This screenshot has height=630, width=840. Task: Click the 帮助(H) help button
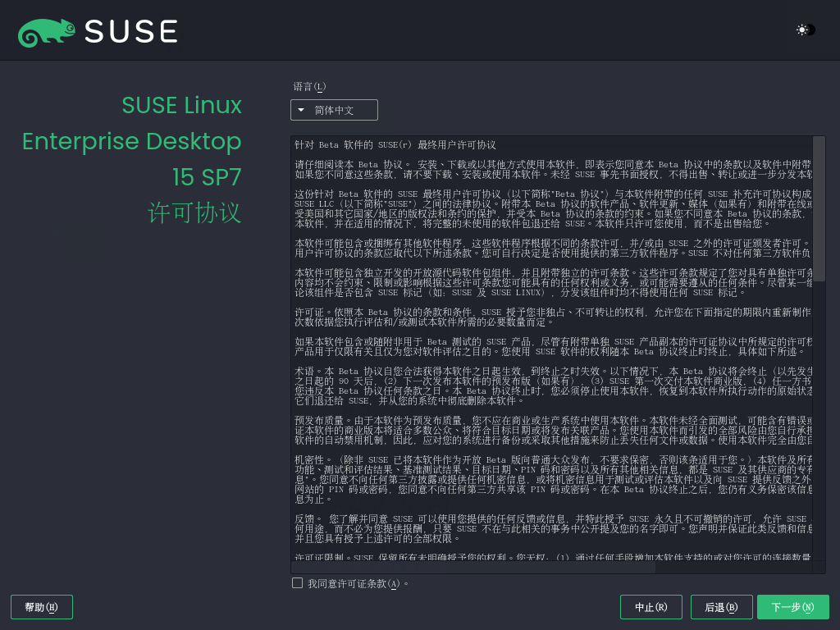(42, 607)
